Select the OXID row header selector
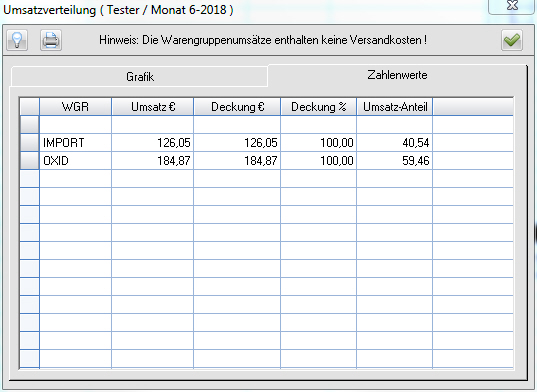The height and width of the screenshot is (392, 537). click(x=29, y=161)
